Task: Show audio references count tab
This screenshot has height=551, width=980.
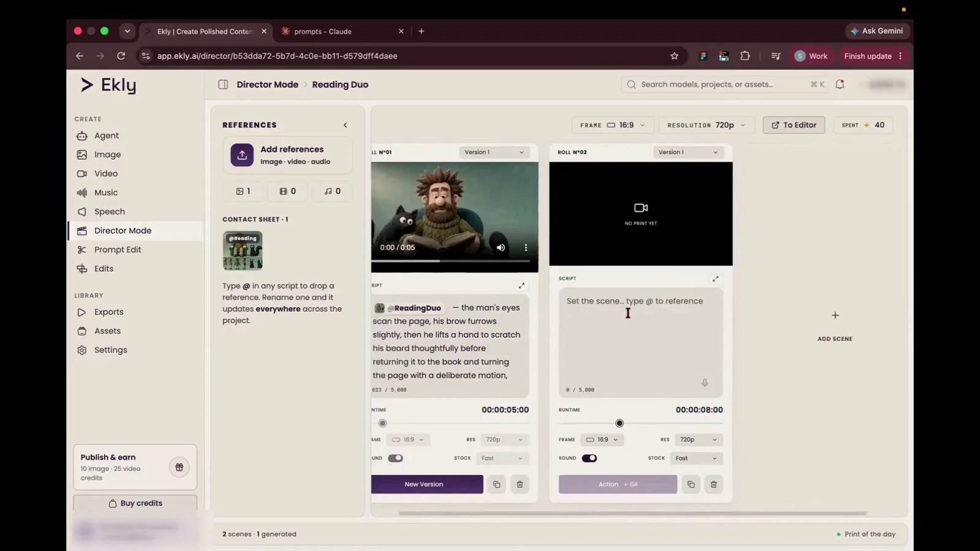Action: pyautogui.click(x=332, y=191)
